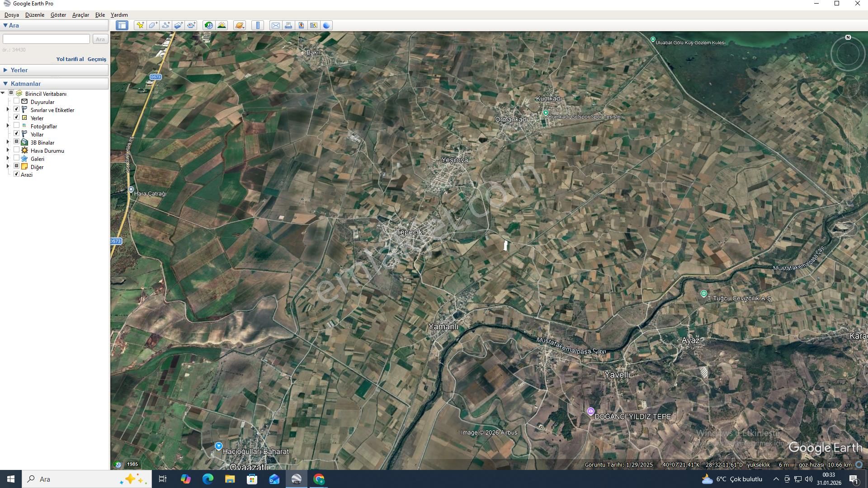Click the search input field
The image size is (868, 488).
coord(46,39)
